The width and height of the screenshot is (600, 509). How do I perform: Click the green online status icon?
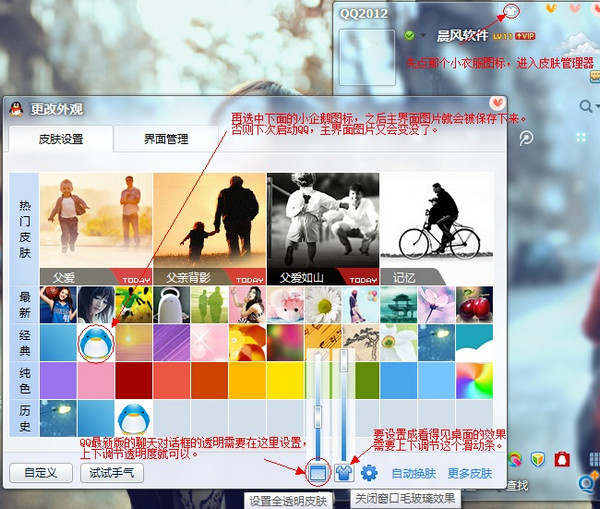(x=409, y=36)
